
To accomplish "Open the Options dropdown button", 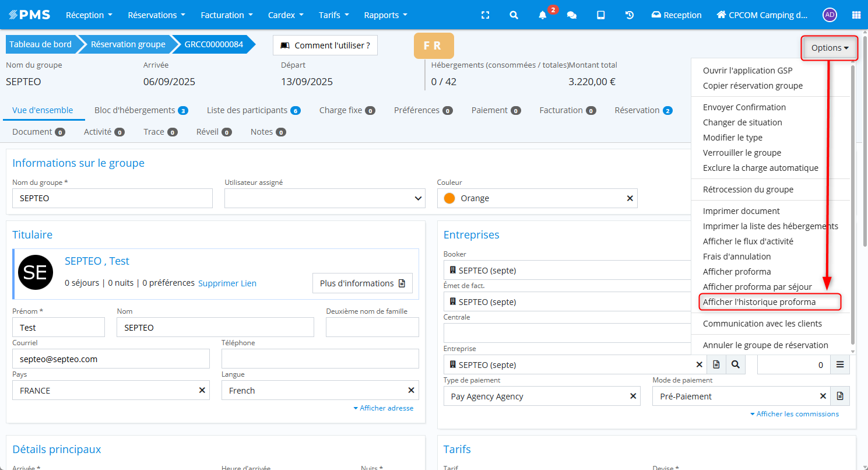I will (830, 48).
